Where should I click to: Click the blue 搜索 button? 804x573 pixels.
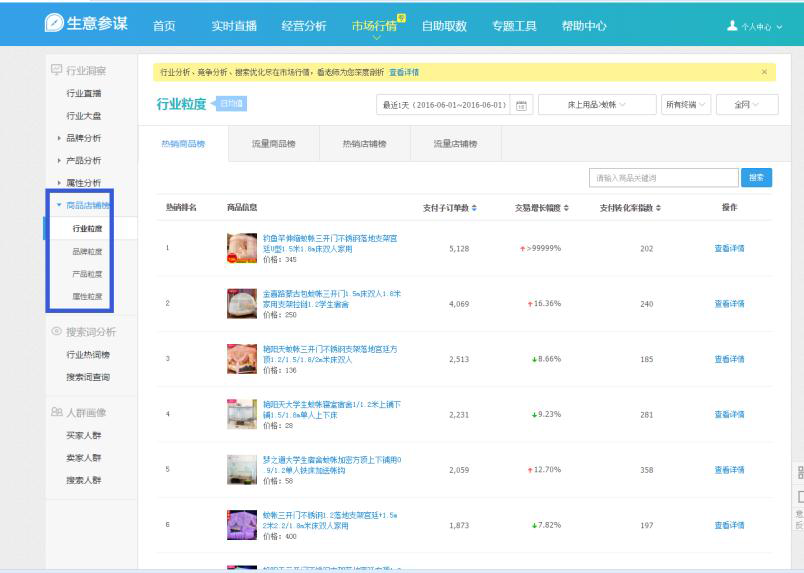(756, 178)
